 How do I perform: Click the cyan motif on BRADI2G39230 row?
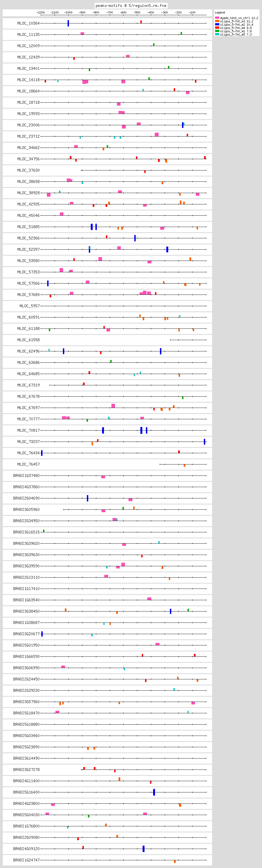174,689
